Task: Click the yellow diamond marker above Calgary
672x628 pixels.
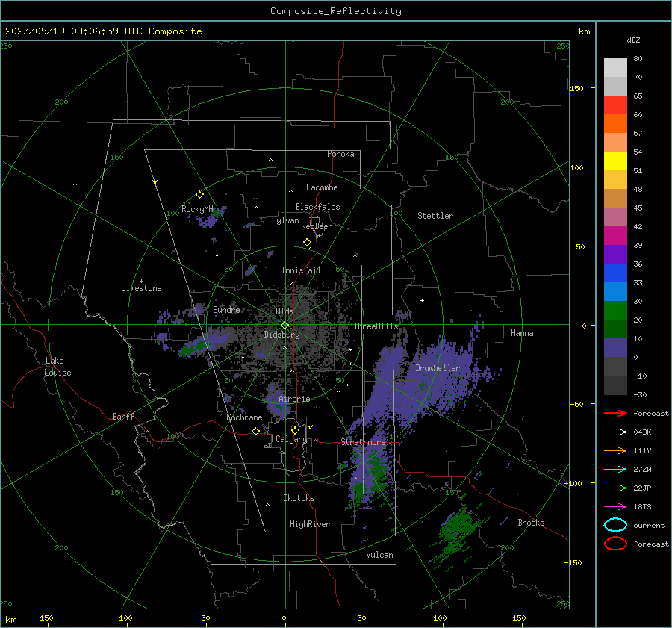Action: tap(295, 430)
